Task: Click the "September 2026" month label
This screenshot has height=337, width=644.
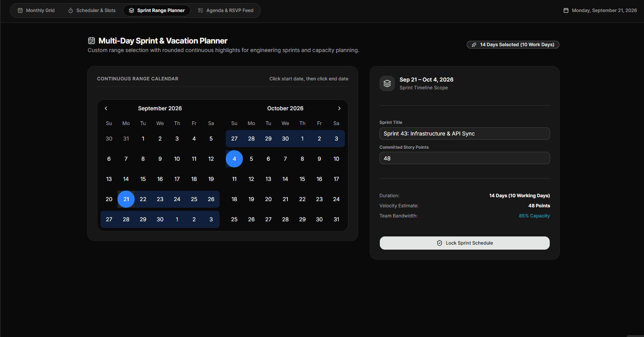Action: [x=160, y=108]
